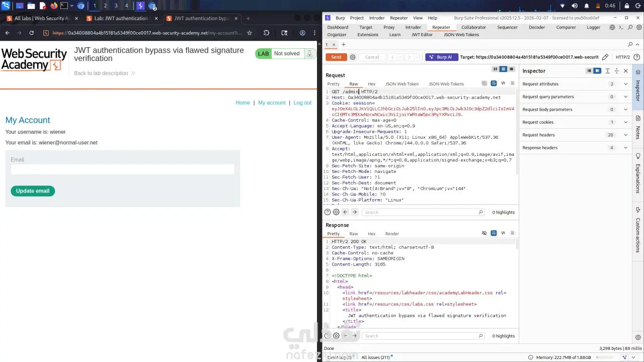The height and width of the screenshot is (362, 644).
Task: Open browser extensions puzzle icon
Action: 267,33
